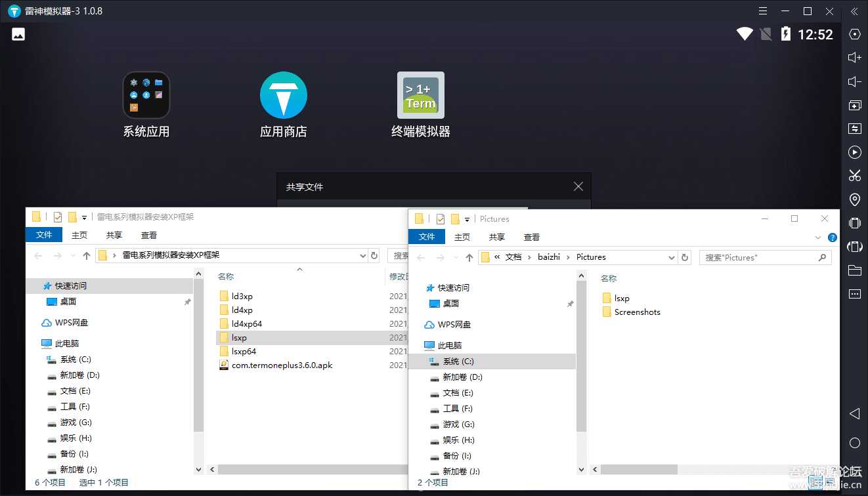Open the 应用商店 app store
The height and width of the screenshot is (496, 868).
[x=283, y=95]
